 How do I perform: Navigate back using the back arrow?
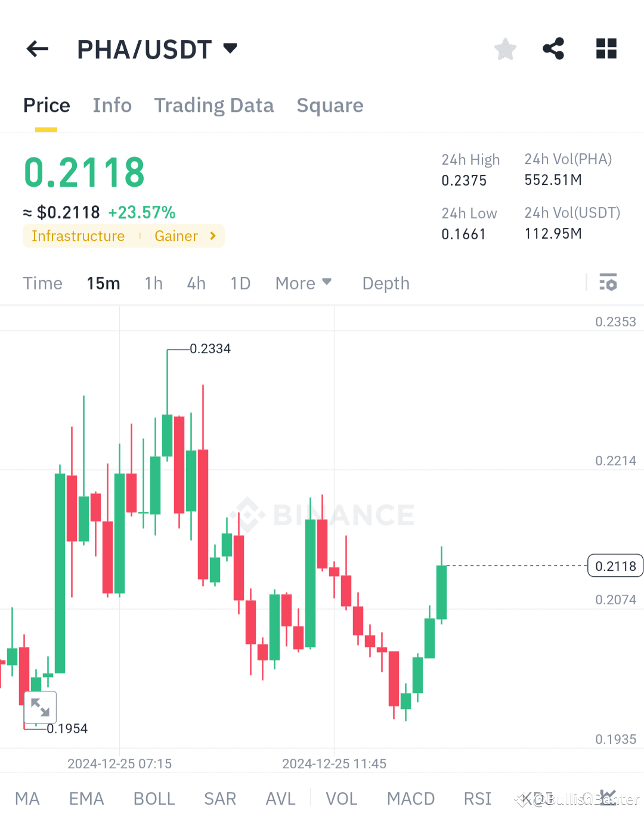pyautogui.click(x=37, y=49)
